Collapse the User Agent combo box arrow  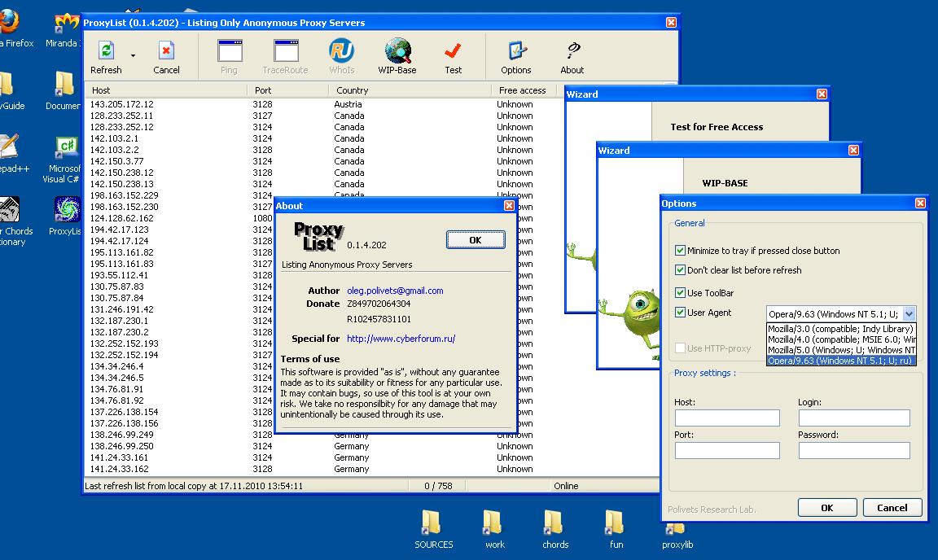[910, 314]
